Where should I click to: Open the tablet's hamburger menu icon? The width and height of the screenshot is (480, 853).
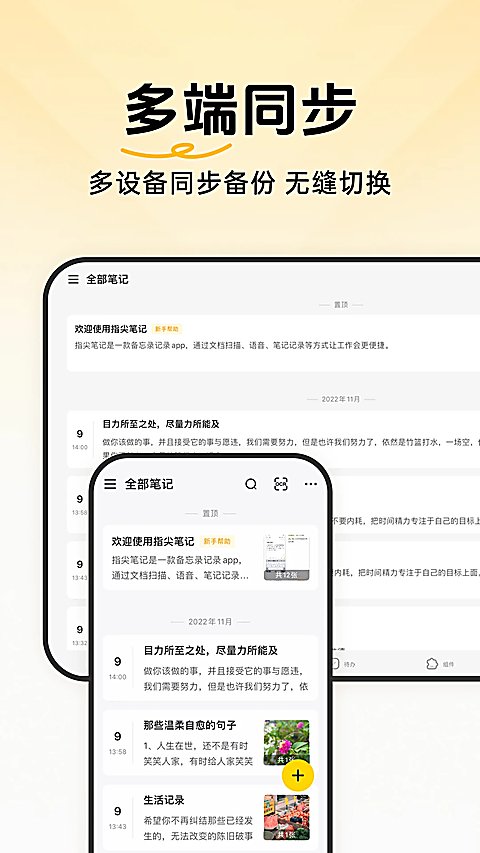pos(73,280)
